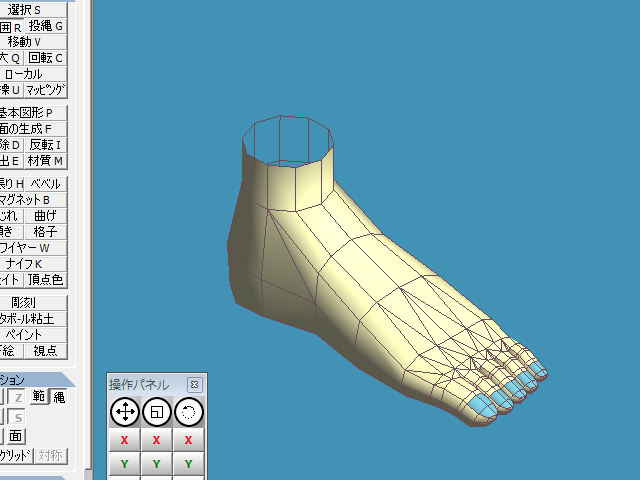Toggle the 範 range selection button
Screen dimensions: 640x480
38,396
